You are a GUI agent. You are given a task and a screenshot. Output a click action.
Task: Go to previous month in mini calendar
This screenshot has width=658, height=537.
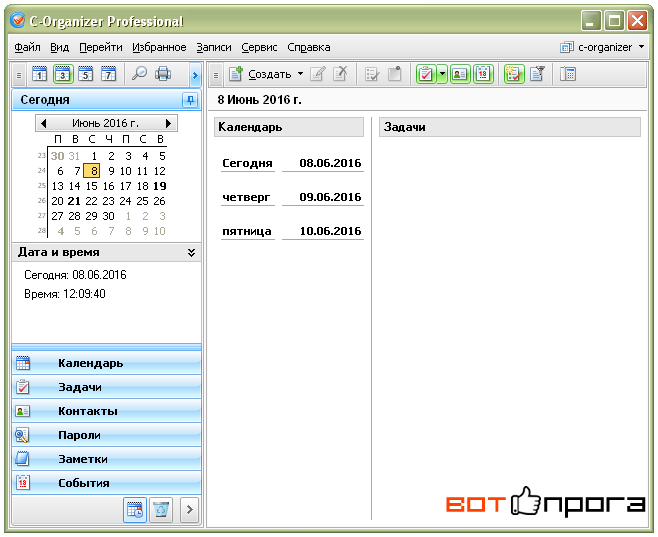[43, 123]
